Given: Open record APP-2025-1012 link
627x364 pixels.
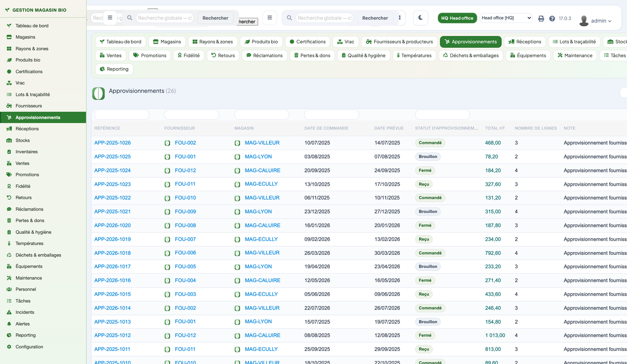Looking at the screenshot, I should tap(112, 335).
